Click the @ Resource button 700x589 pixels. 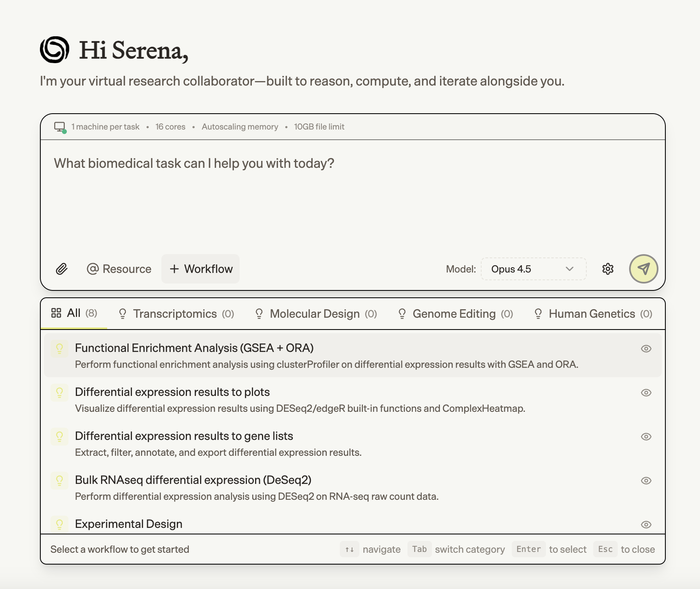(119, 269)
